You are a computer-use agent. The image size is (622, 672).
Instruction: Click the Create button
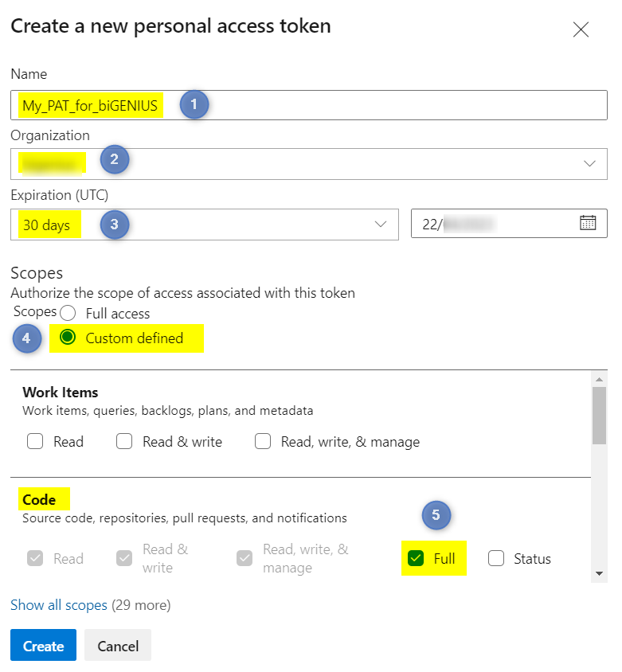coord(43,646)
